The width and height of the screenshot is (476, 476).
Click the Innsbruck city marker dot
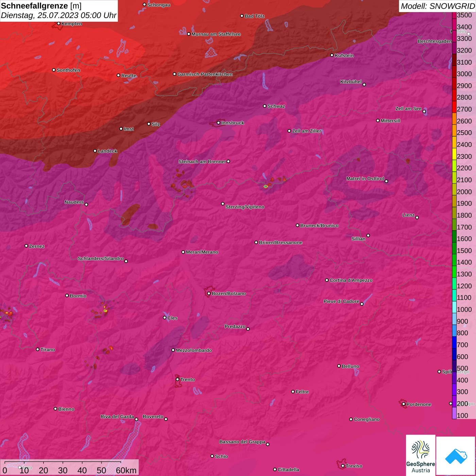point(219,123)
